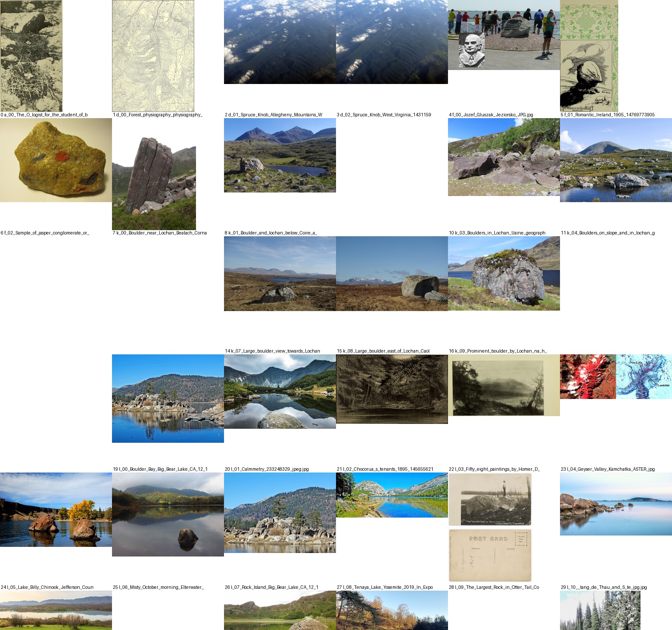Open Tenaya Lake Yosemite 2019 panorama

(392, 495)
